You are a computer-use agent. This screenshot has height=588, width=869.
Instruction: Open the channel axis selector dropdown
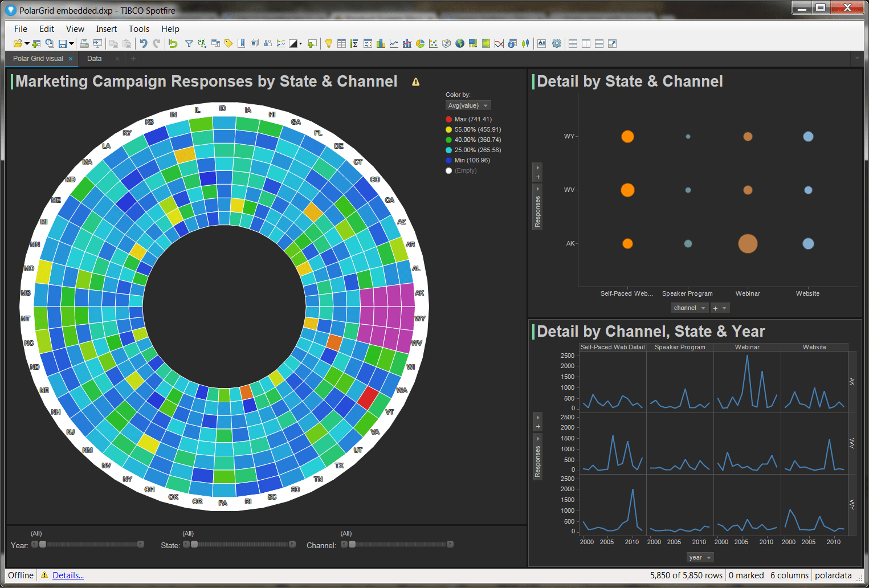click(x=688, y=307)
